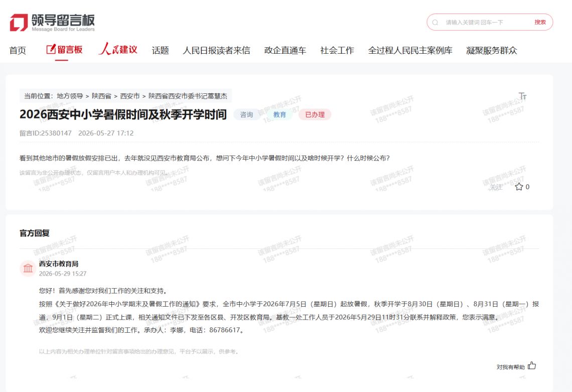Image resolution: width=572 pixels, height=392 pixels.
Task: Click the 陕西省 breadcrumb link
Action: tap(101, 96)
